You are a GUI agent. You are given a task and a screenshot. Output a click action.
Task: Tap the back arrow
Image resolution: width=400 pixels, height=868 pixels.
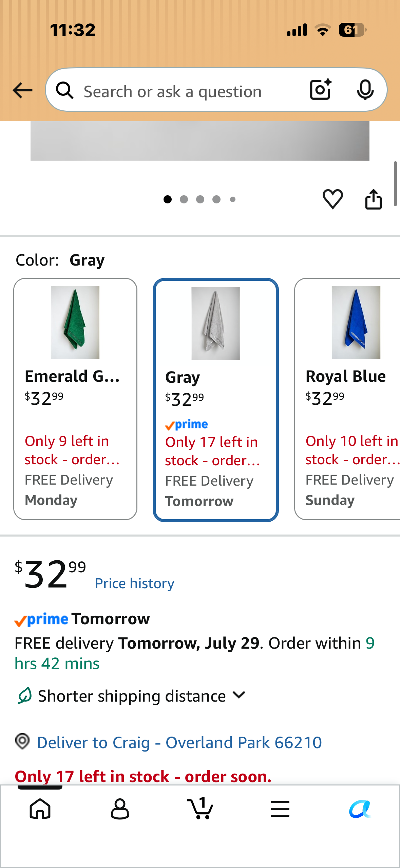pos(22,90)
